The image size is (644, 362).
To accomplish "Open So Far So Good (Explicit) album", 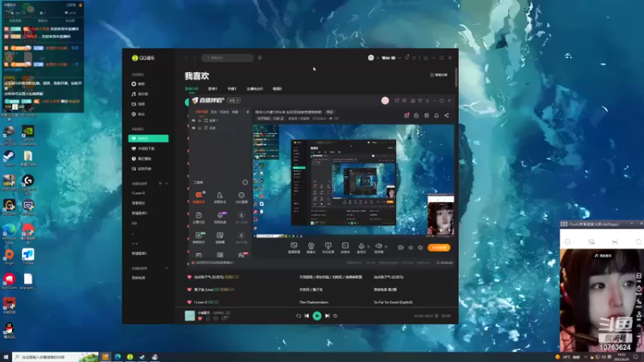I will [x=393, y=302].
